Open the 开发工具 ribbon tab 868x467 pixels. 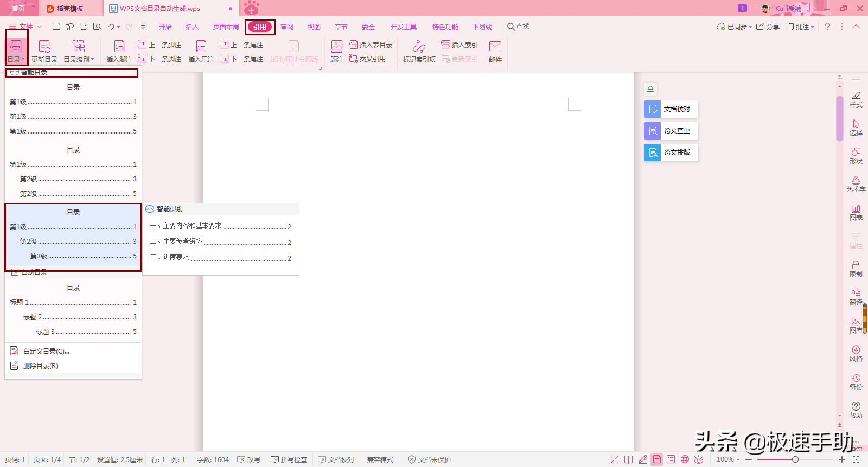click(404, 27)
